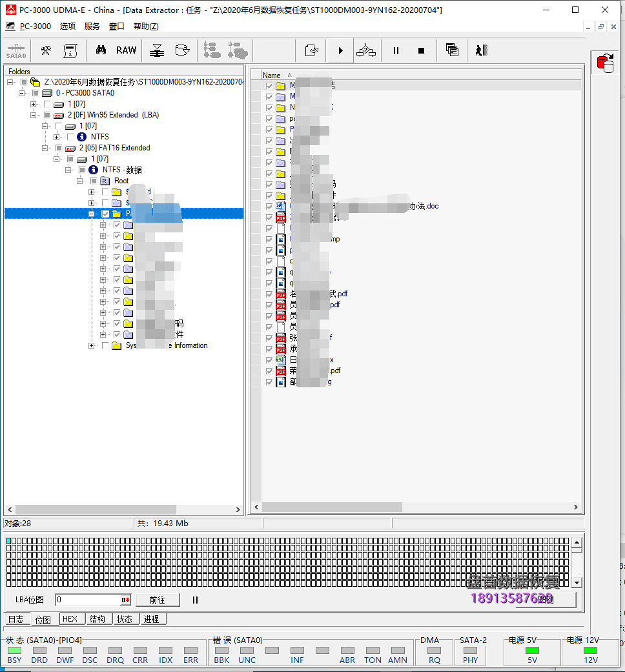Viewport: 625px width, 672px height.
Task: Click the first greyed tree-structure toolbar icon
Action: [212, 50]
